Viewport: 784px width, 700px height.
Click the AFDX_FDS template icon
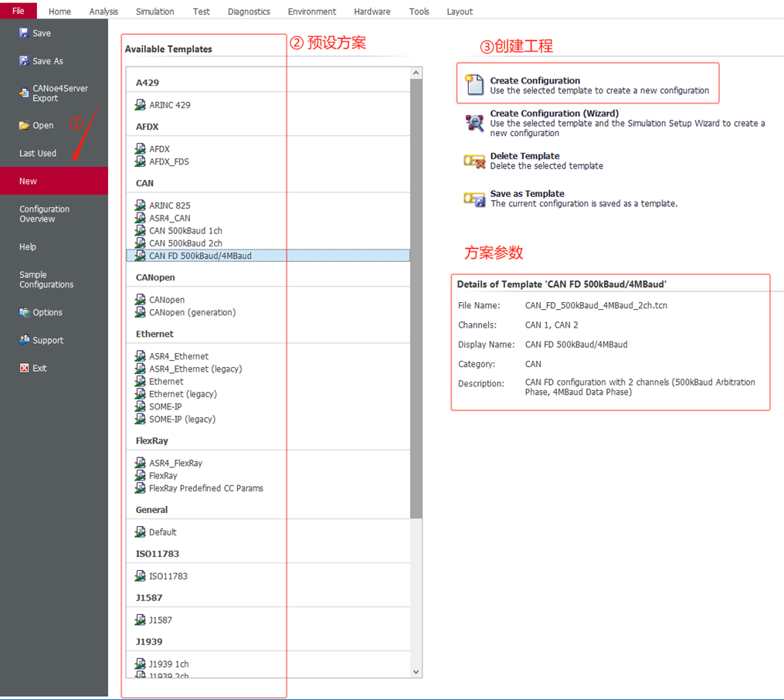point(141,161)
